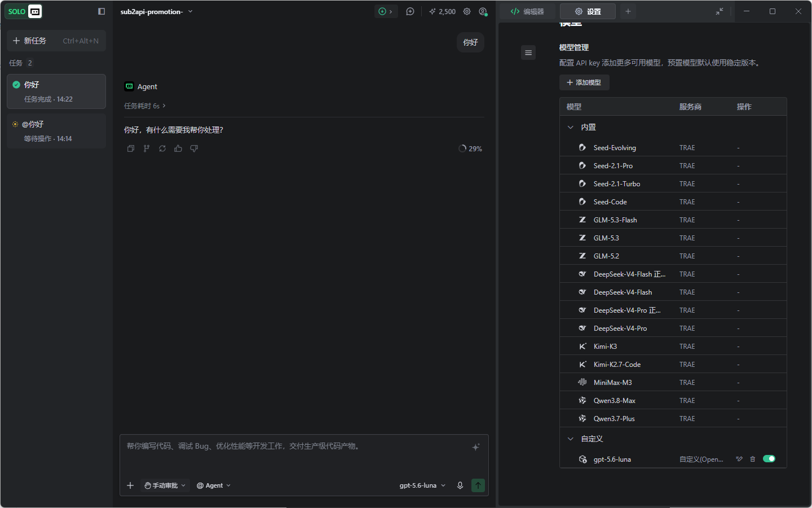Click the Agent name label in chat

click(147, 86)
